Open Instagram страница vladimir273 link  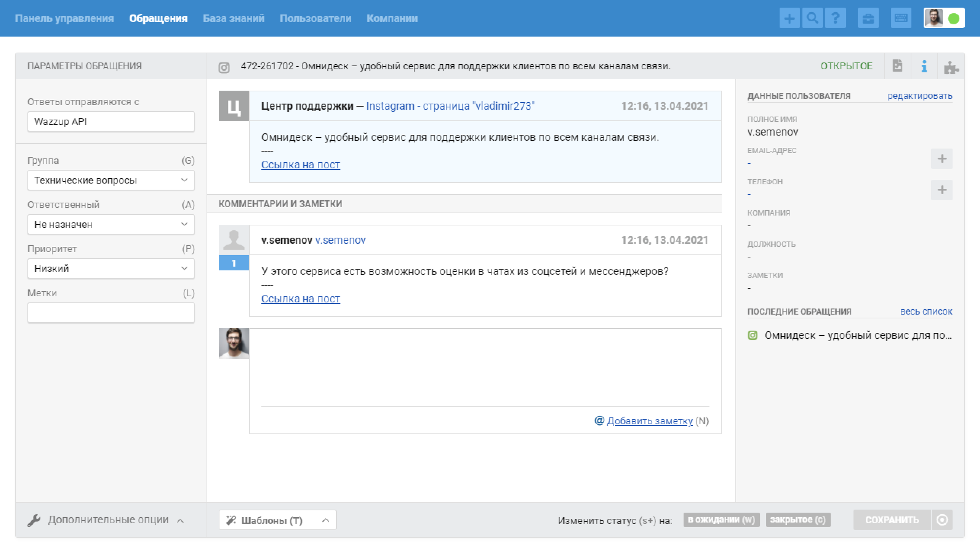pyautogui.click(x=450, y=106)
